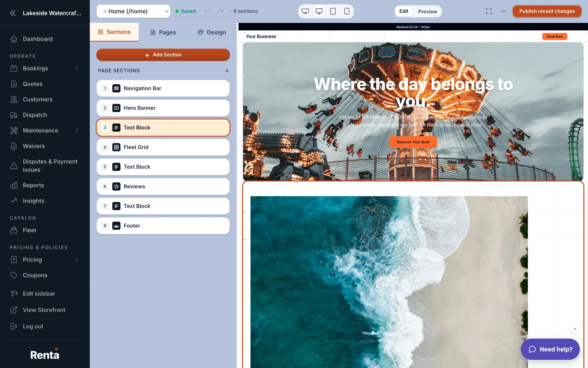This screenshot has height=368, width=588.
Task: Expand the Pricing submenu chevron
Action: (x=77, y=260)
